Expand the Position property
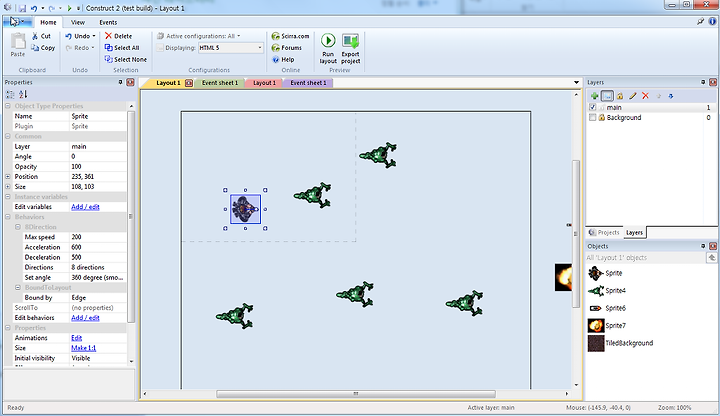720x416 pixels. (8, 176)
